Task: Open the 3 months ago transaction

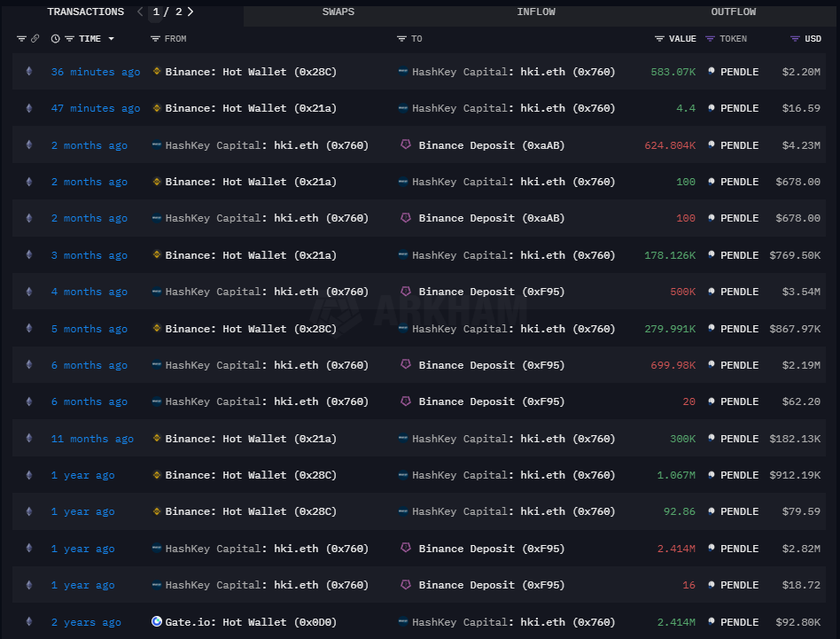Action: click(x=89, y=255)
